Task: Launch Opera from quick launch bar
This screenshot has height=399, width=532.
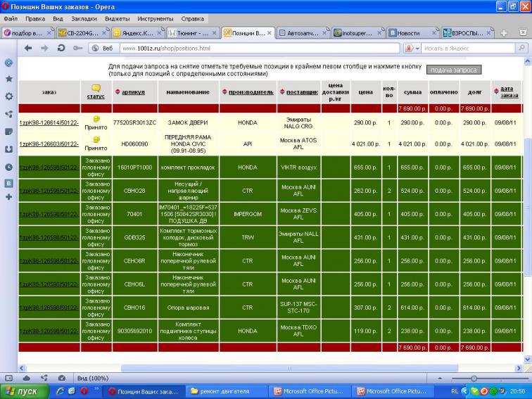Action: (84, 391)
